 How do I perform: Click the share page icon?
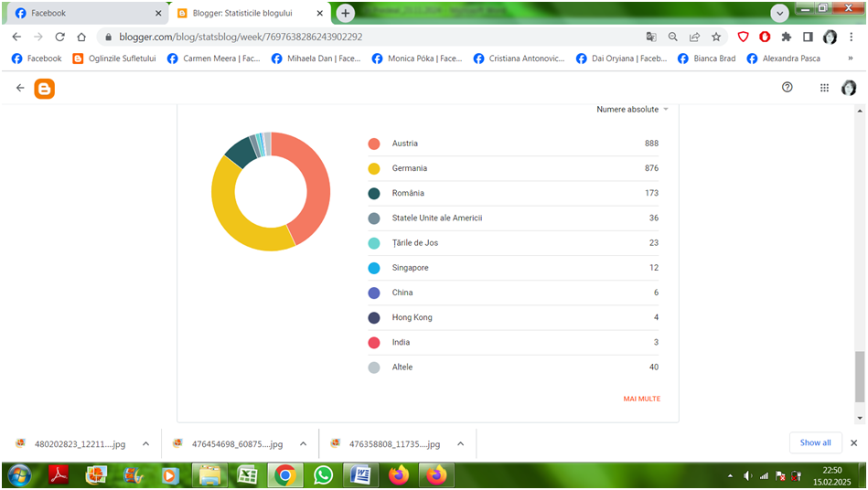pyautogui.click(x=694, y=37)
